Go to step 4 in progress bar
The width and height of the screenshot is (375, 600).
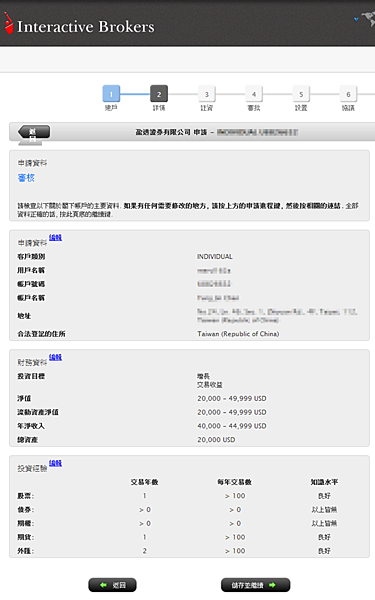pyautogui.click(x=254, y=94)
